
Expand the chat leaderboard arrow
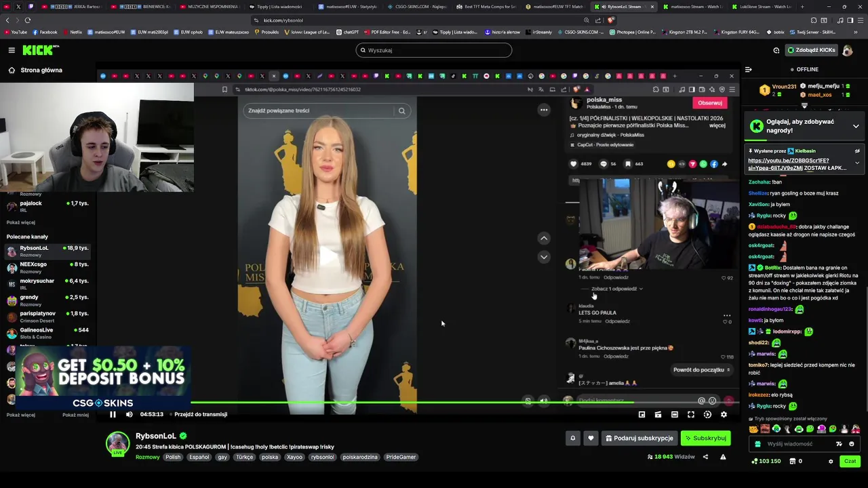[x=804, y=106]
